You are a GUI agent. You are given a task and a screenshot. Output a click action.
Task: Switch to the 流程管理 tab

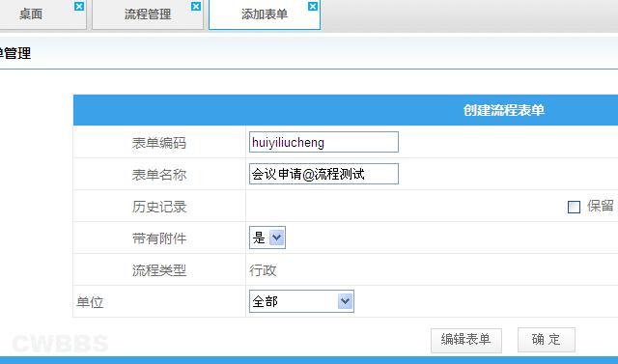pyautogui.click(x=148, y=14)
